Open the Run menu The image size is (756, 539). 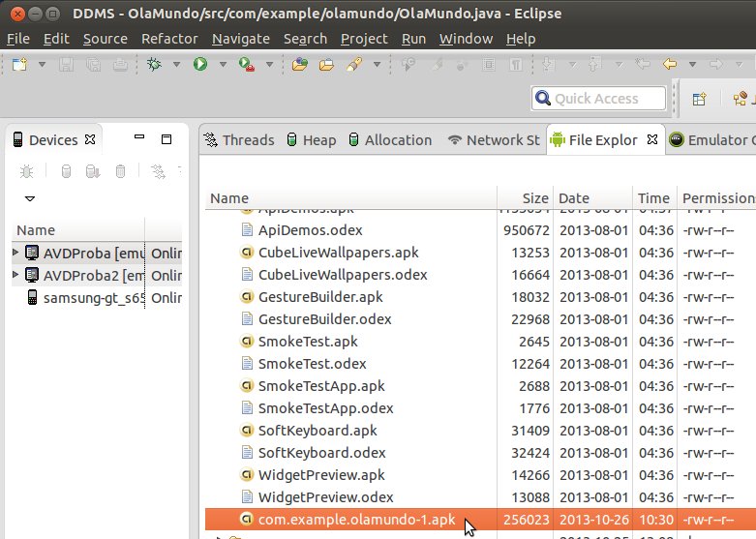tap(413, 39)
